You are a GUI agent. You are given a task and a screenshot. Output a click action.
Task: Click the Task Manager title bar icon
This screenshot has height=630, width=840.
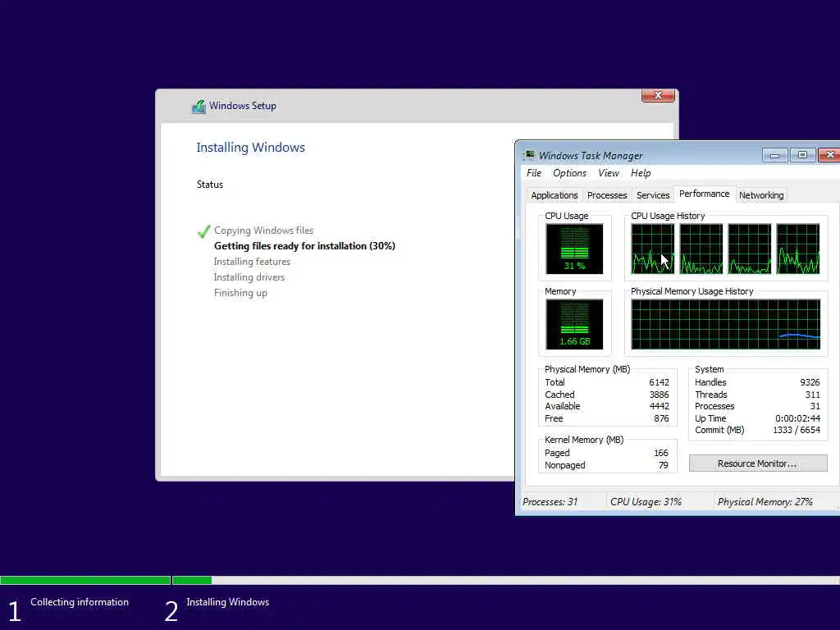[x=529, y=155]
